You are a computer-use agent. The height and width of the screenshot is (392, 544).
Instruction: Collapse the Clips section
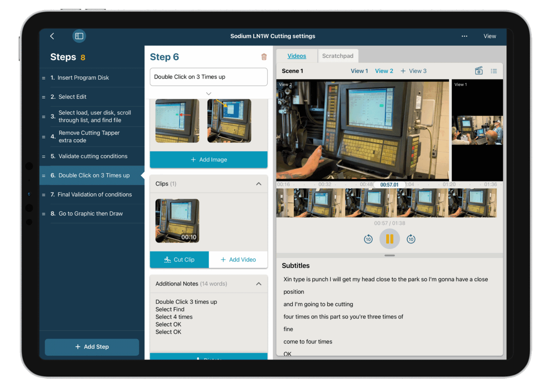click(259, 184)
